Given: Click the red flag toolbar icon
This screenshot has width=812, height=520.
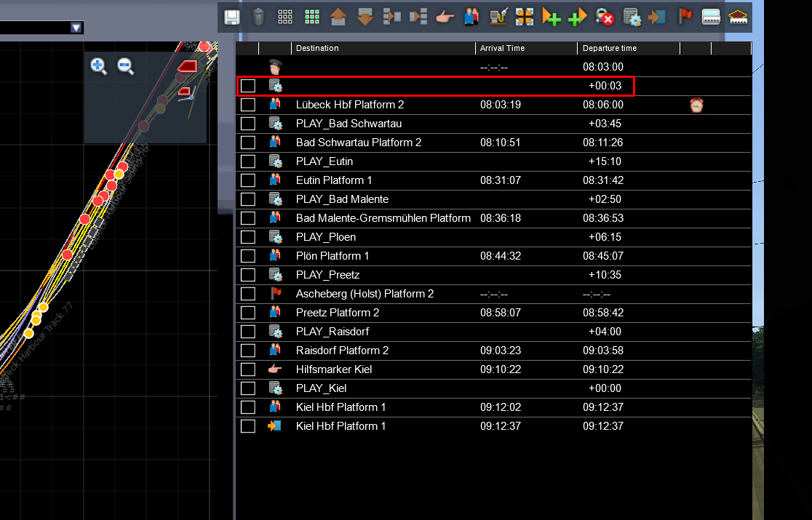Looking at the screenshot, I should 685,17.
